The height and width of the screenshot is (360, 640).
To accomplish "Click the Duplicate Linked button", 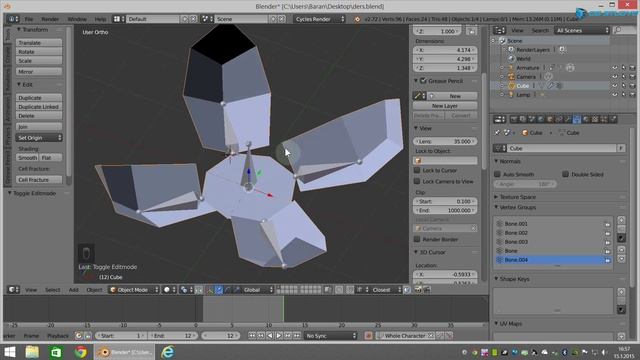I will 39,107.
